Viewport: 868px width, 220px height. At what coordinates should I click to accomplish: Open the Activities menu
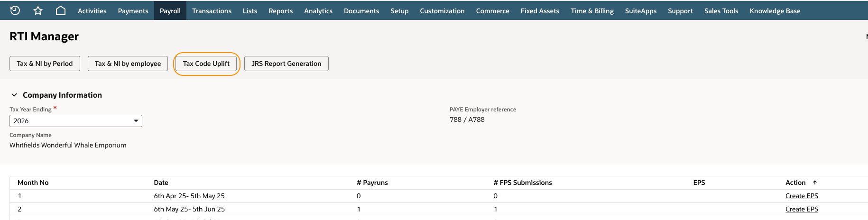click(x=92, y=10)
